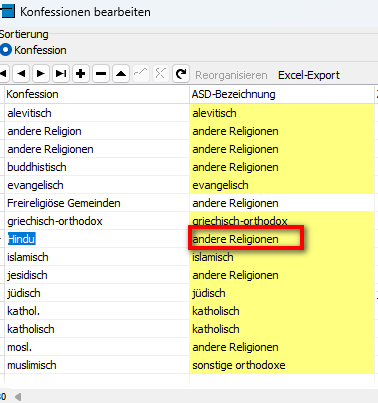Click the greyed-out checkmark post icon

click(141, 74)
